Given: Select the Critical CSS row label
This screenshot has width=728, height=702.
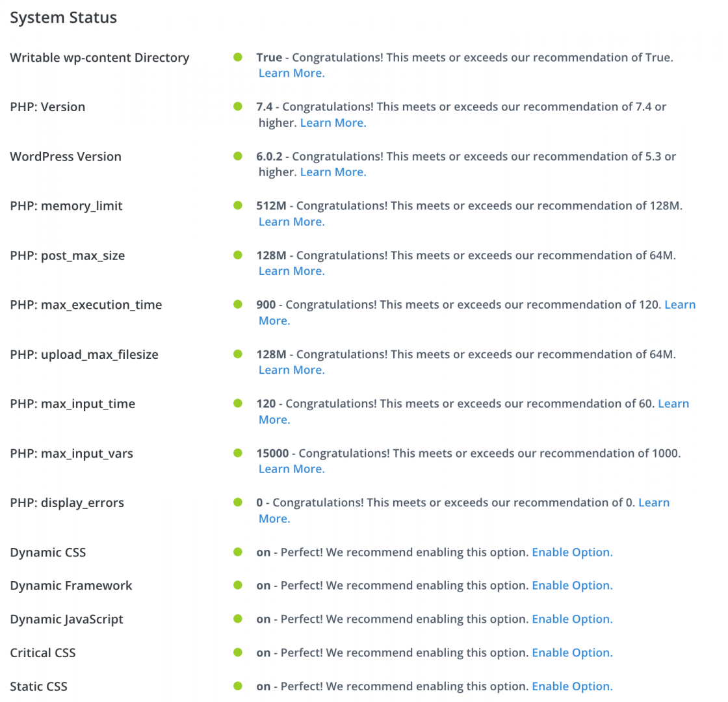Looking at the screenshot, I should [x=43, y=653].
